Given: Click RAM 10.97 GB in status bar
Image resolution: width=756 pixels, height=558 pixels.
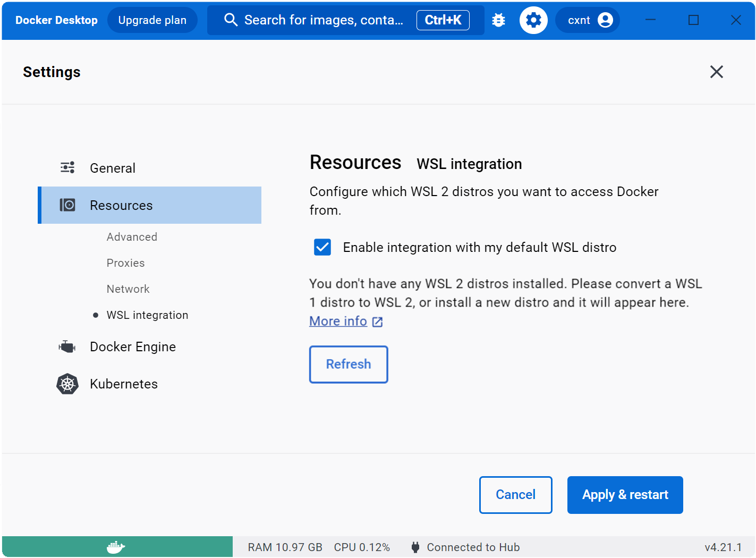Looking at the screenshot, I should tap(285, 547).
